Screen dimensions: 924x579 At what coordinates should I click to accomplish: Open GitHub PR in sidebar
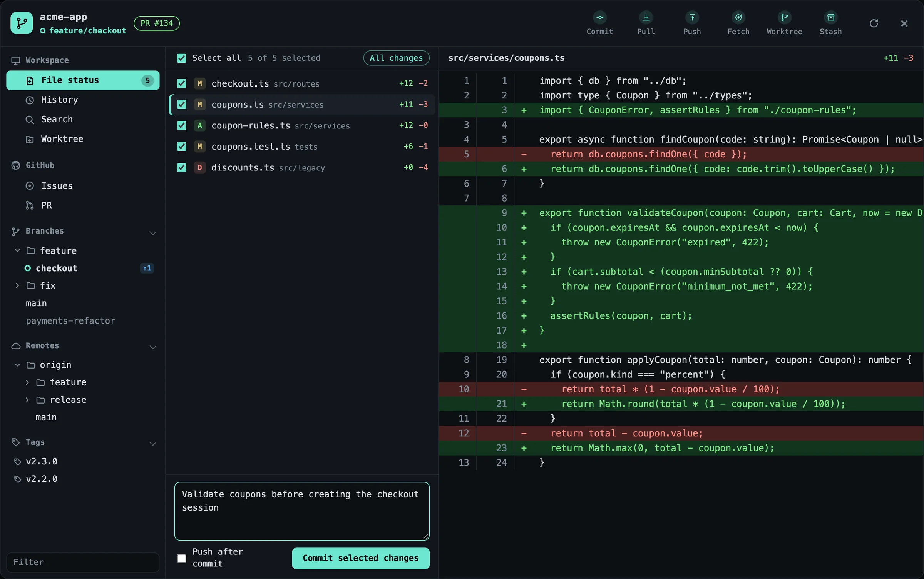click(83, 205)
